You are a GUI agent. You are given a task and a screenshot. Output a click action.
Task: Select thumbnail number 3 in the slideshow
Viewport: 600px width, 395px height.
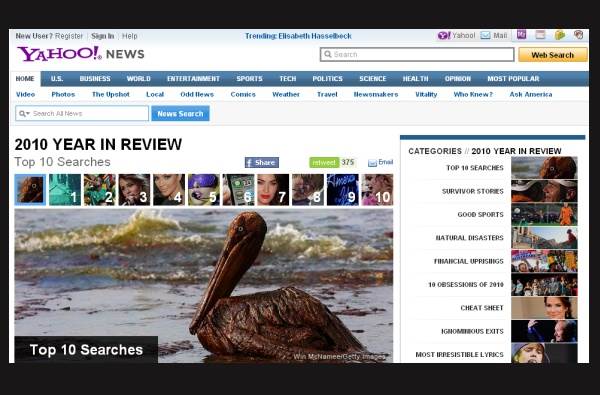134,190
